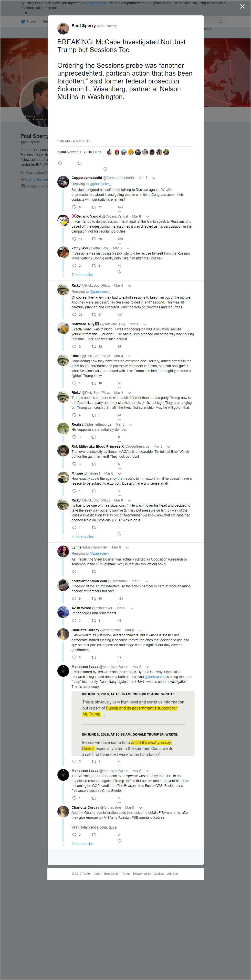Open the "7,616 Likes" list

[92, 152]
